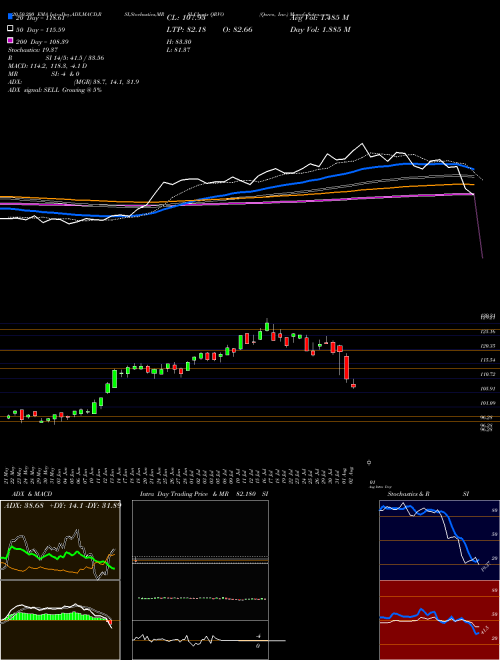Click the 'Stochastics: 19.37' readout
Screen dimensions: 500x660
pos(33,50)
